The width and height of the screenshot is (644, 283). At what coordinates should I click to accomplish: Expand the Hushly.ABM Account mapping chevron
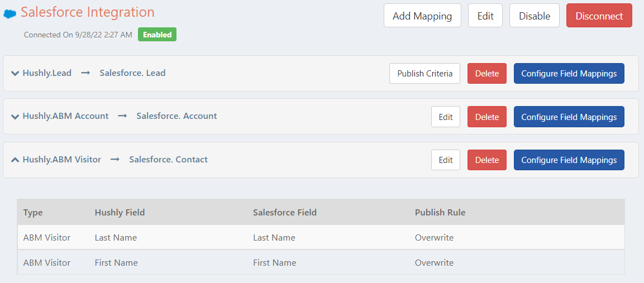(15, 117)
